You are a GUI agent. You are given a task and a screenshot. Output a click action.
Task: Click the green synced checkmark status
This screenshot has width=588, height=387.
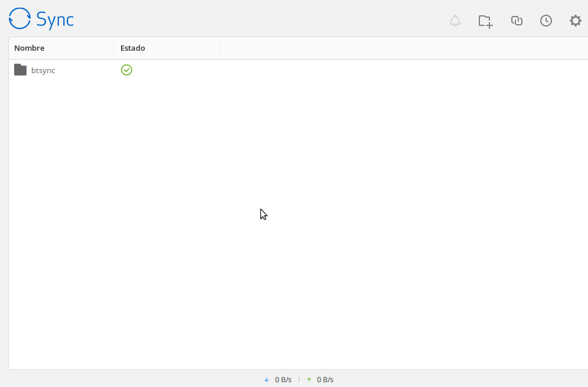pos(126,70)
